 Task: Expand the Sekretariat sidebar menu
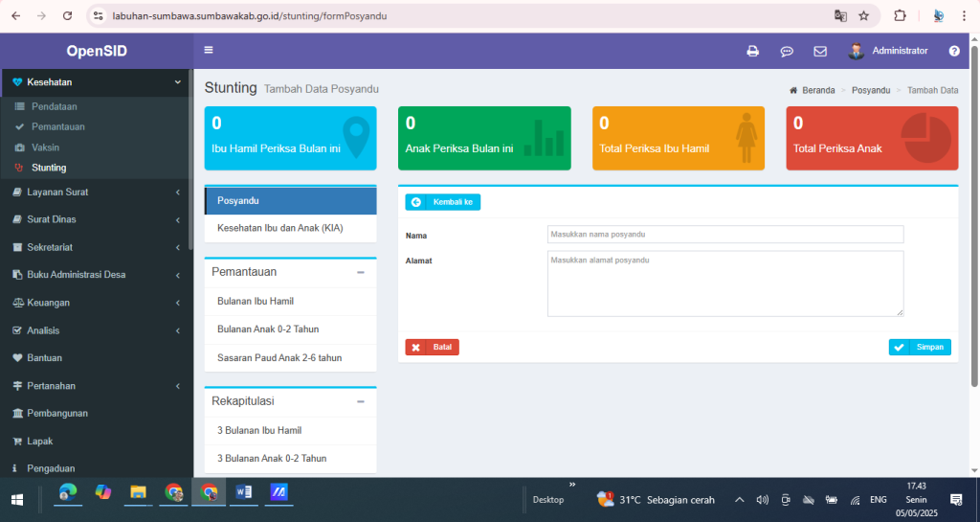coord(97,247)
